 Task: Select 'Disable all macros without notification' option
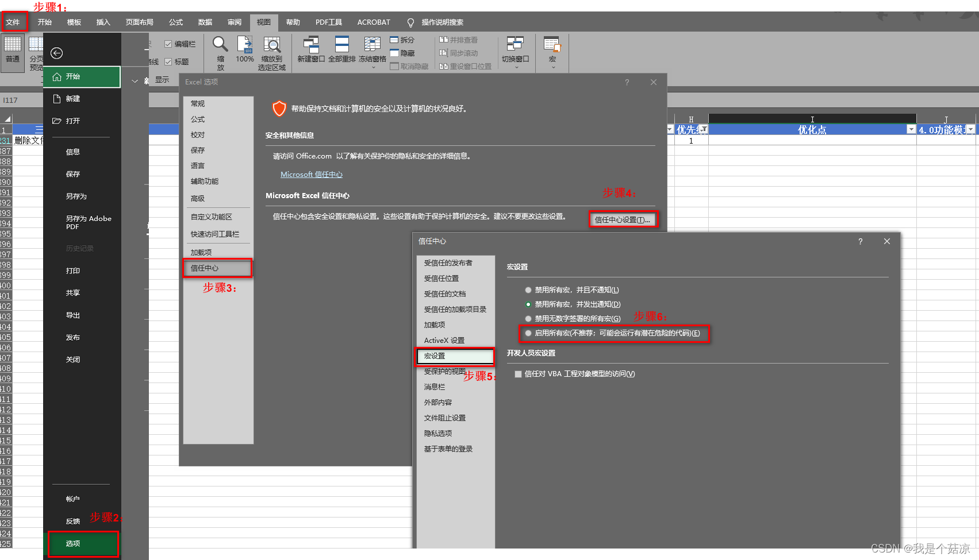pos(528,290)
